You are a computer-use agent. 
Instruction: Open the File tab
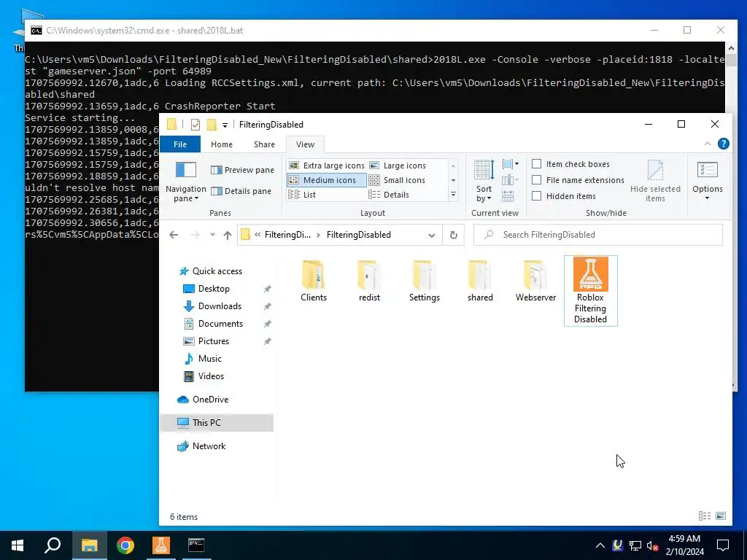click(180, 144)
